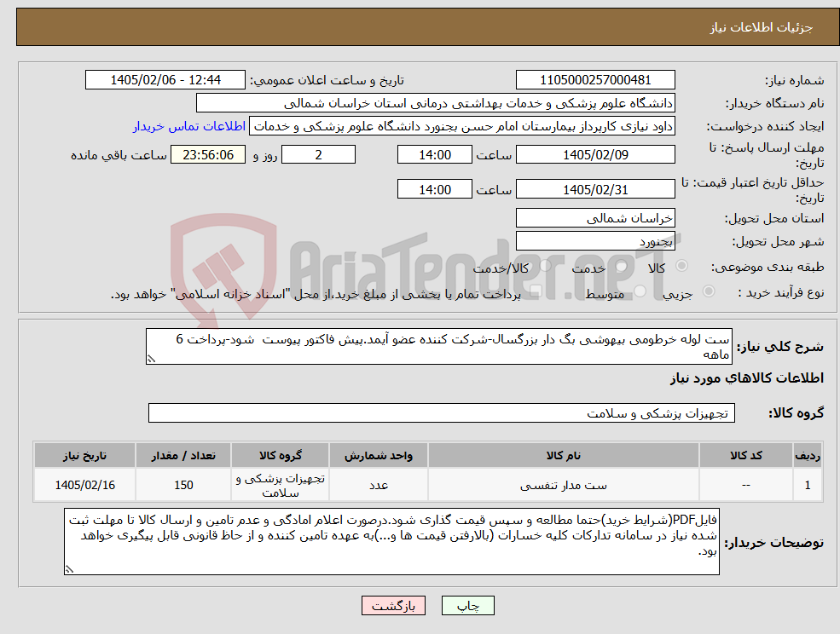Click the تعداد / مقدار column header
This screenshot has height=634, width=840.
[x=183, y=455]
